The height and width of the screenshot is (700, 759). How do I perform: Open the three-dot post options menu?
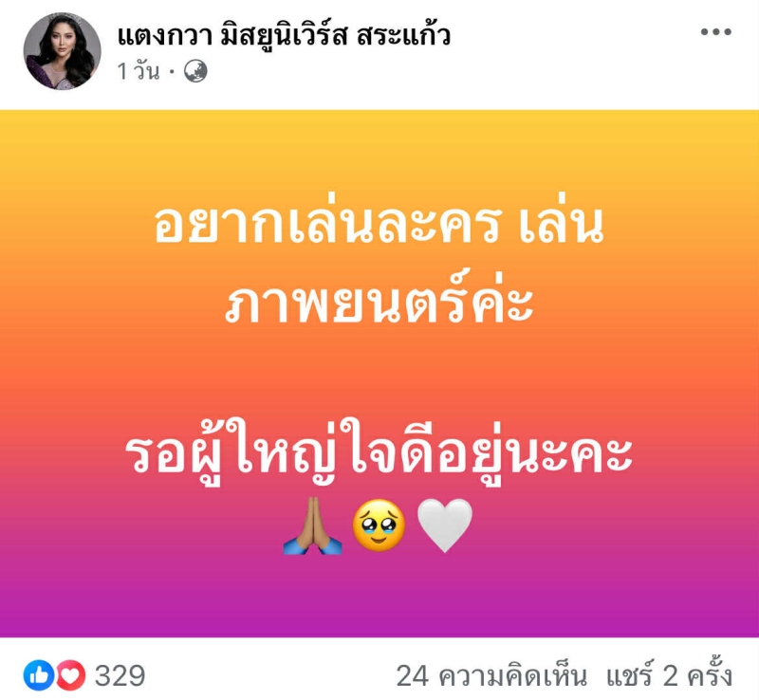click(715, 32)
